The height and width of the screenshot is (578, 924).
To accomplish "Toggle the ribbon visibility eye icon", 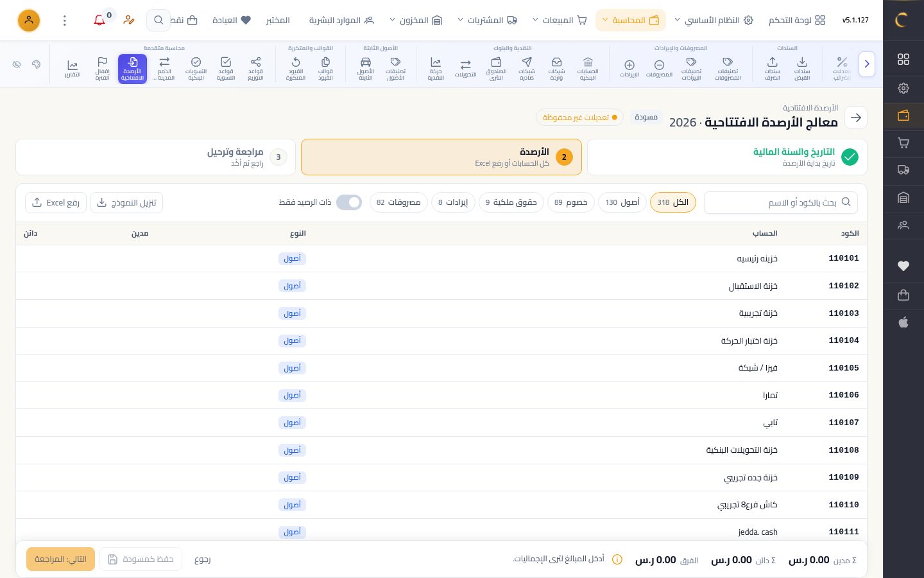I will (x=17, y=64).
